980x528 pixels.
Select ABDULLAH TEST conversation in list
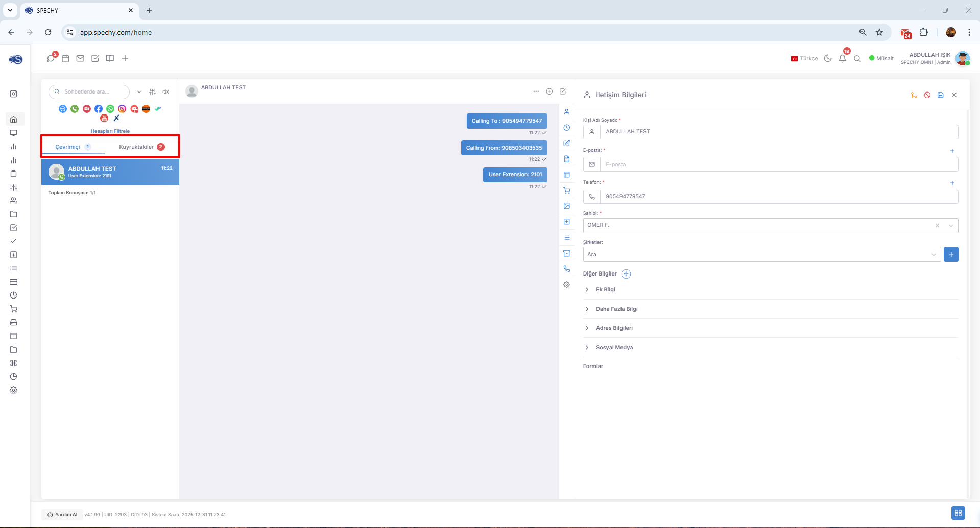pos(110,172)
